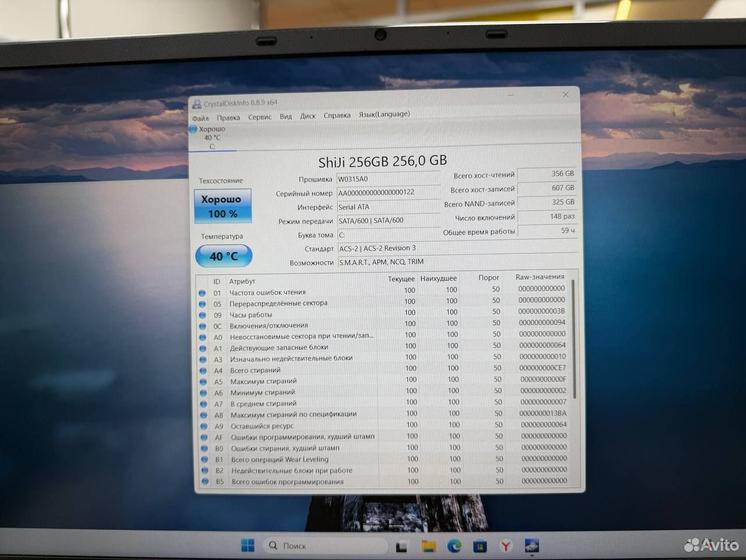Click the Хорошо 100 % health status button
This screenshot has width=746, height=560.
(x=223, y=206)
